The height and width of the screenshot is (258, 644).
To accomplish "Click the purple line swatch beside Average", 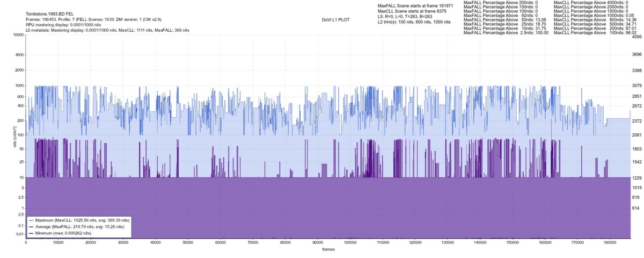I will point(31,227).
